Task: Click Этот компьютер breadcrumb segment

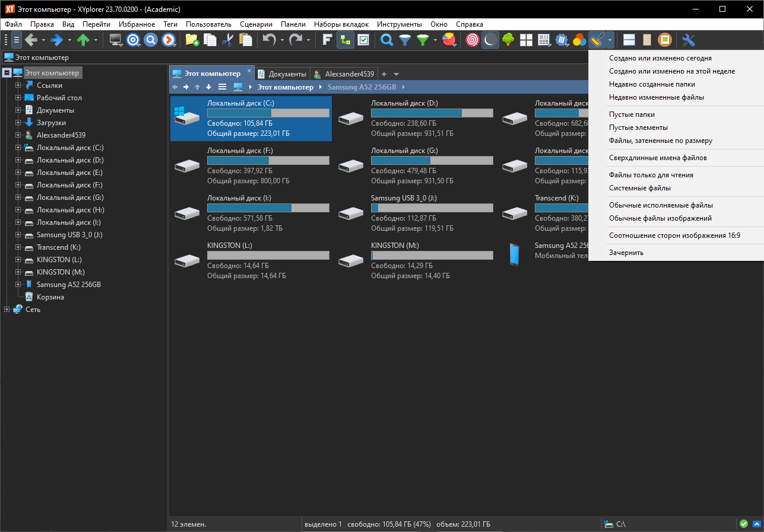Action: click(285, 87)
